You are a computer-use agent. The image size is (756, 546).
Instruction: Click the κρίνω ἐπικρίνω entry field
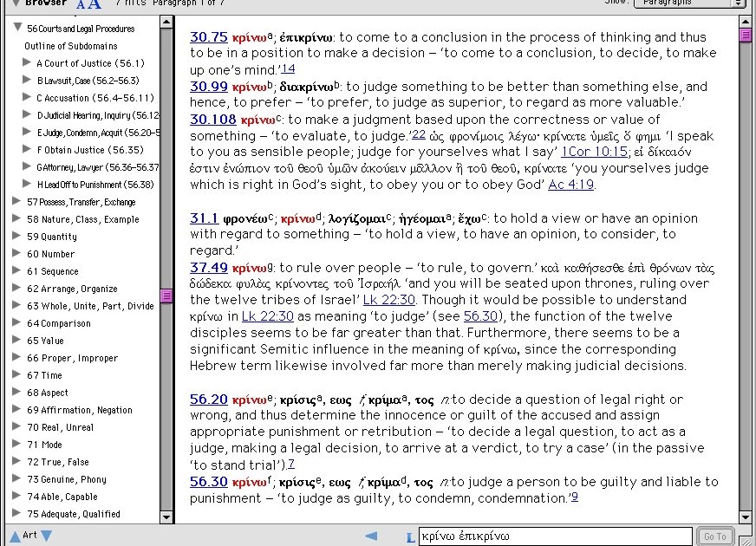coord(556,536)
